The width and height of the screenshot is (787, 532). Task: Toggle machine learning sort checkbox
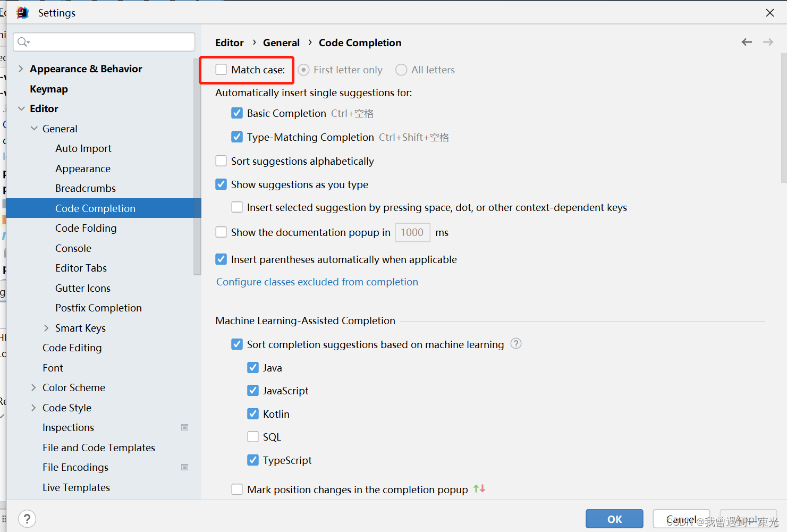237,344
